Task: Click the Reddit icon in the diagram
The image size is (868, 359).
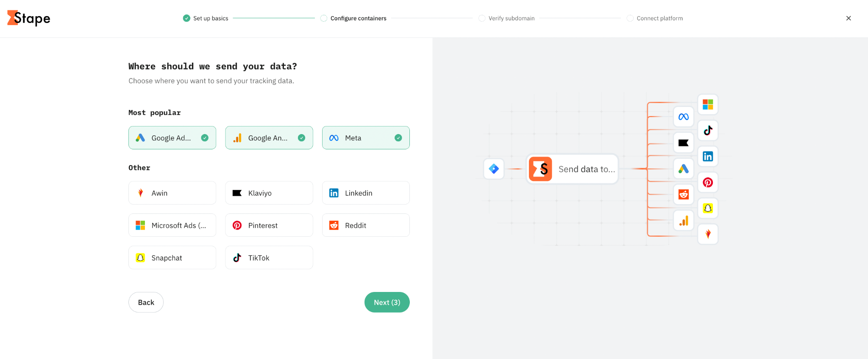Action: pyautogui.click(x=684, y=195)
